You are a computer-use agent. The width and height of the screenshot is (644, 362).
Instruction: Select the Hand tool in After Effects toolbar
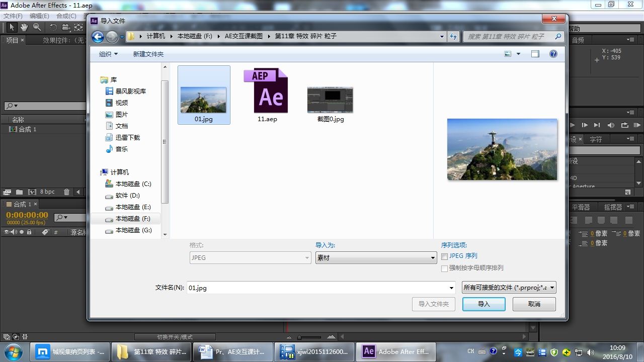[x=24, y=27]
